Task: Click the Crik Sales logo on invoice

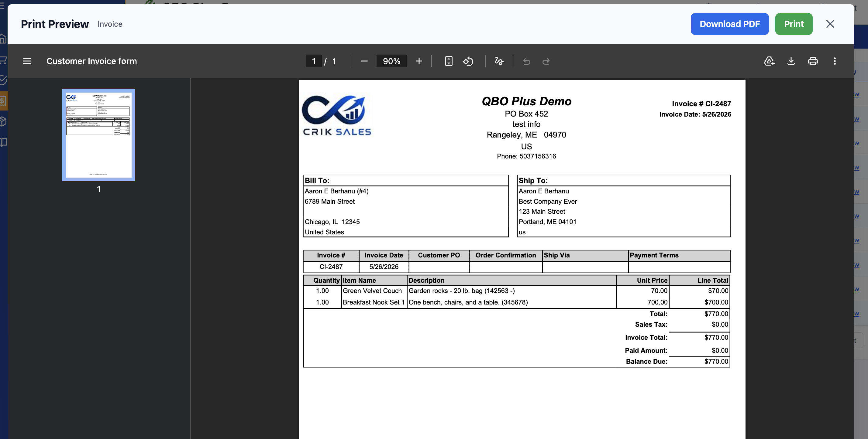Action: (x=337, y=115)
